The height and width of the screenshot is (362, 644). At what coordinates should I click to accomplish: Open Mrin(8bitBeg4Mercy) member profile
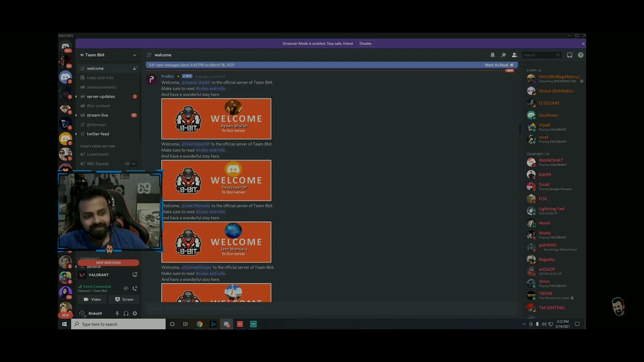(554, 79)
